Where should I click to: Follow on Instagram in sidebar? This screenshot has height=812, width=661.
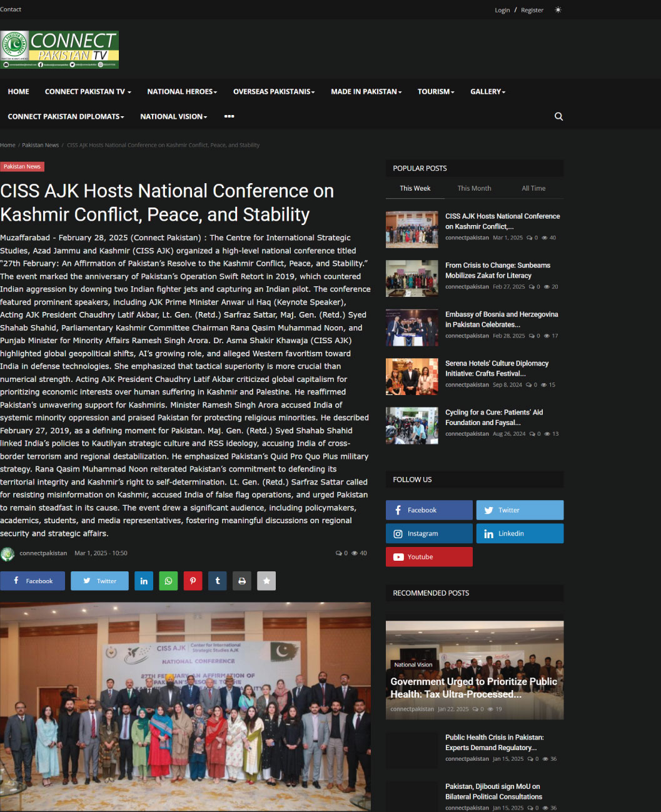click(429, 534)
